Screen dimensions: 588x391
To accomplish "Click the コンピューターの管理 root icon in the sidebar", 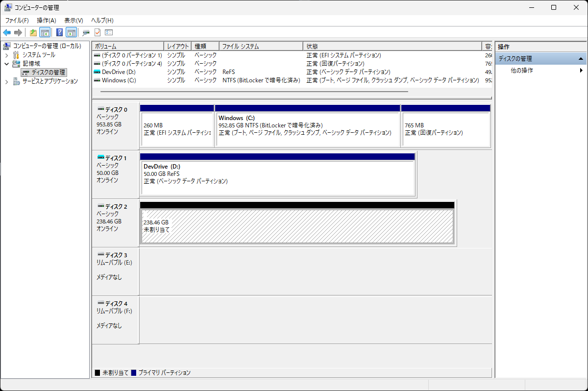I will pos(6,46).
